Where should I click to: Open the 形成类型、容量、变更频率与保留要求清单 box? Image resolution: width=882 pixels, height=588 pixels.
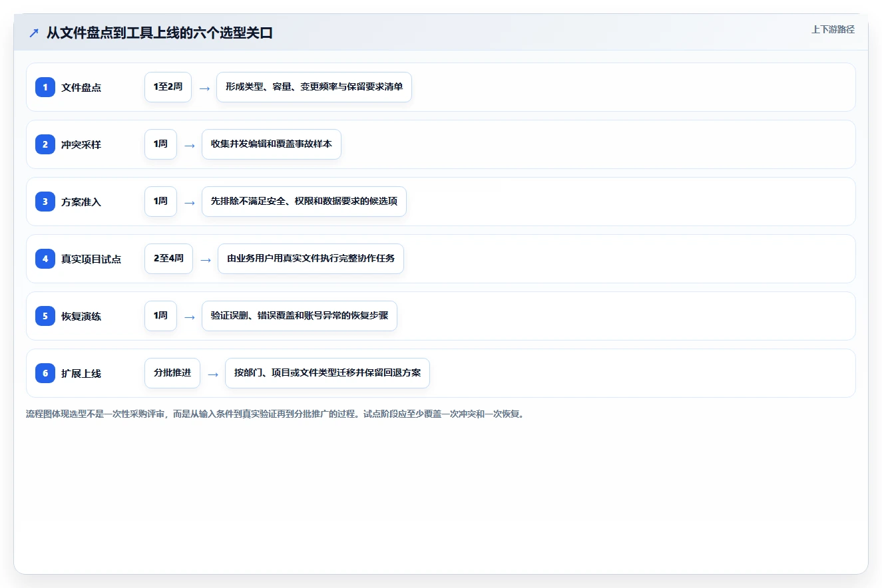pyautogui.click(x=314, y=87)
